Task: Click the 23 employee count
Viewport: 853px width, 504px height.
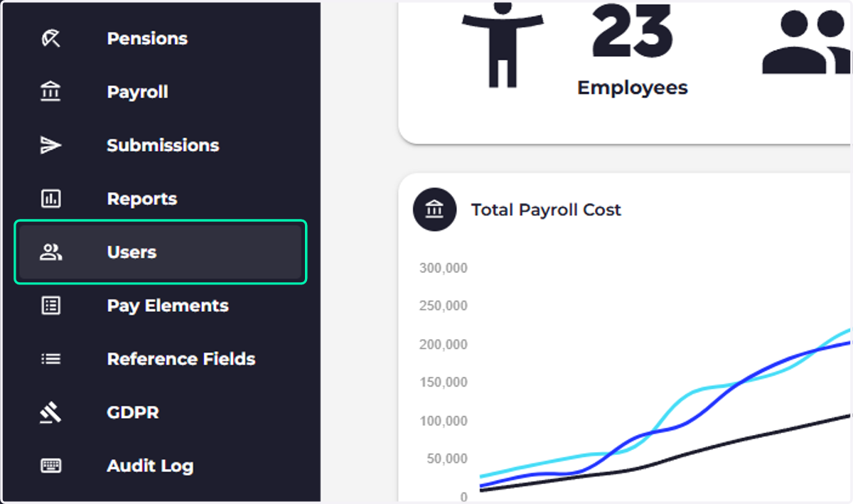Action: [632, 31]
